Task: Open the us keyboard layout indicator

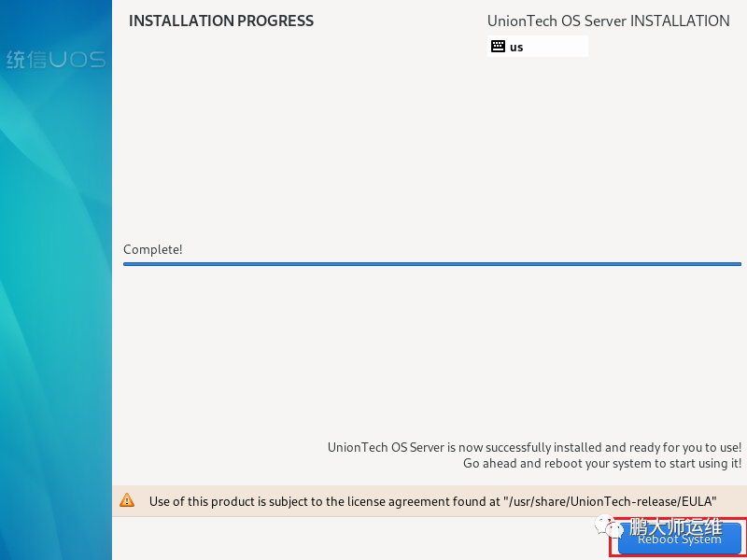Action: pos(538,46)
